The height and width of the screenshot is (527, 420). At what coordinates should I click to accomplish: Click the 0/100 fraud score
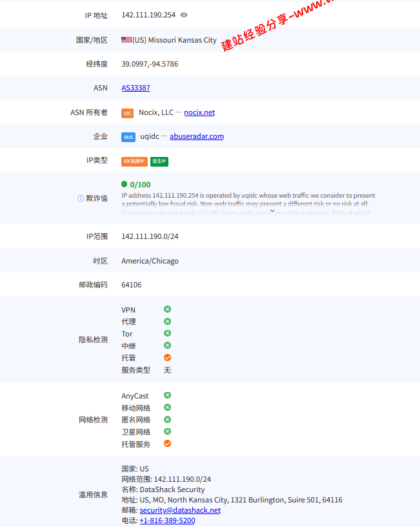point(141,185)
